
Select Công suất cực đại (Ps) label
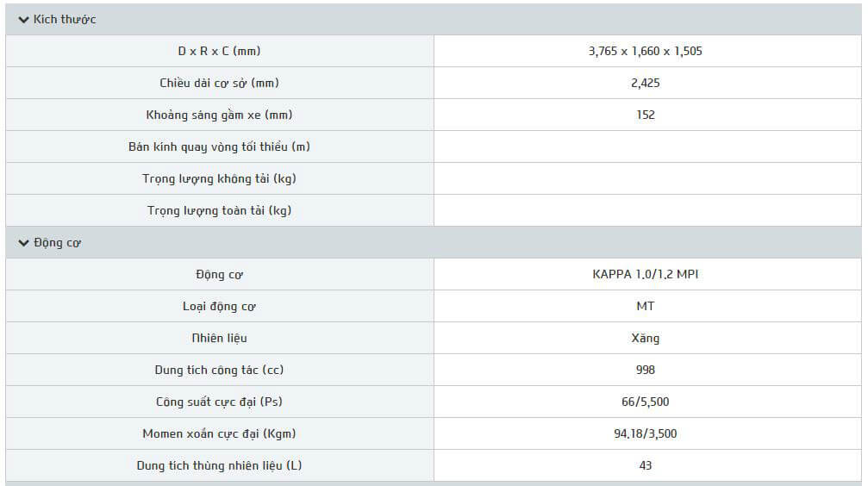point(219,402)
